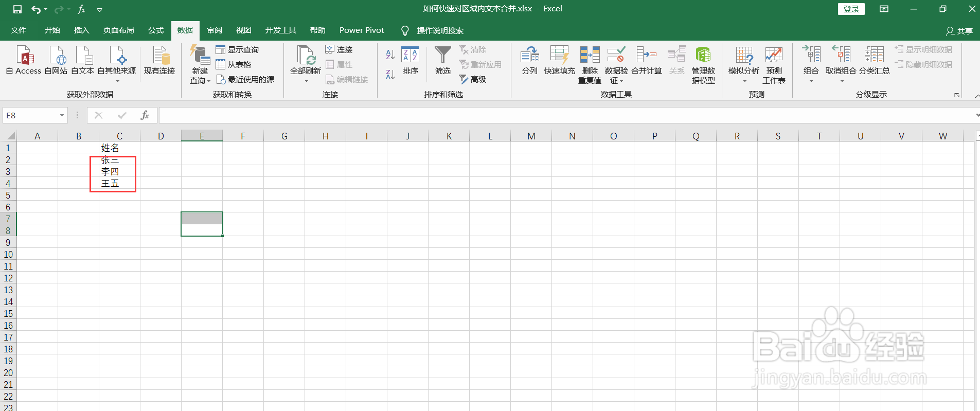Select row 5 header
The height and width of the screenshot is (411, 980).
[8, 195]
